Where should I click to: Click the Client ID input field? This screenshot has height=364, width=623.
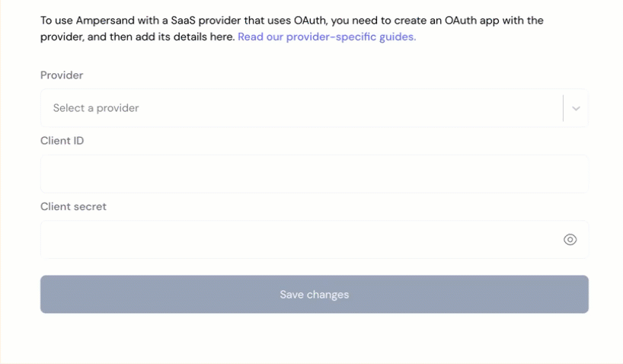coord(315,174)
